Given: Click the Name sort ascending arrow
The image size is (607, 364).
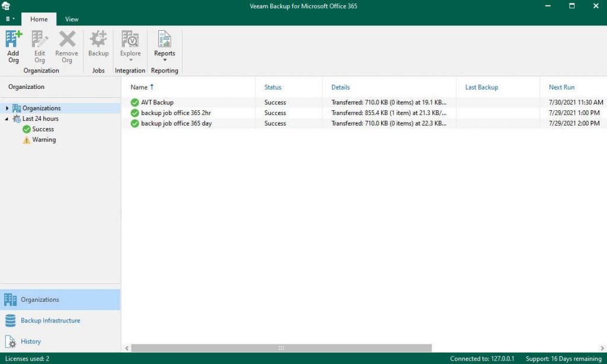Looking at the screenshot, I should pyautogui.click(x=152, y=87).
